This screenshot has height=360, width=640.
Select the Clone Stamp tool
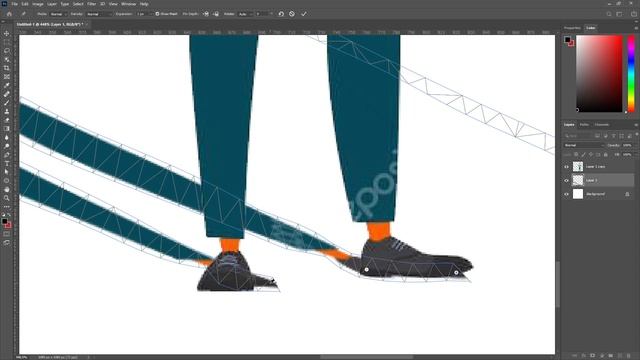click(x=7, y=111)
